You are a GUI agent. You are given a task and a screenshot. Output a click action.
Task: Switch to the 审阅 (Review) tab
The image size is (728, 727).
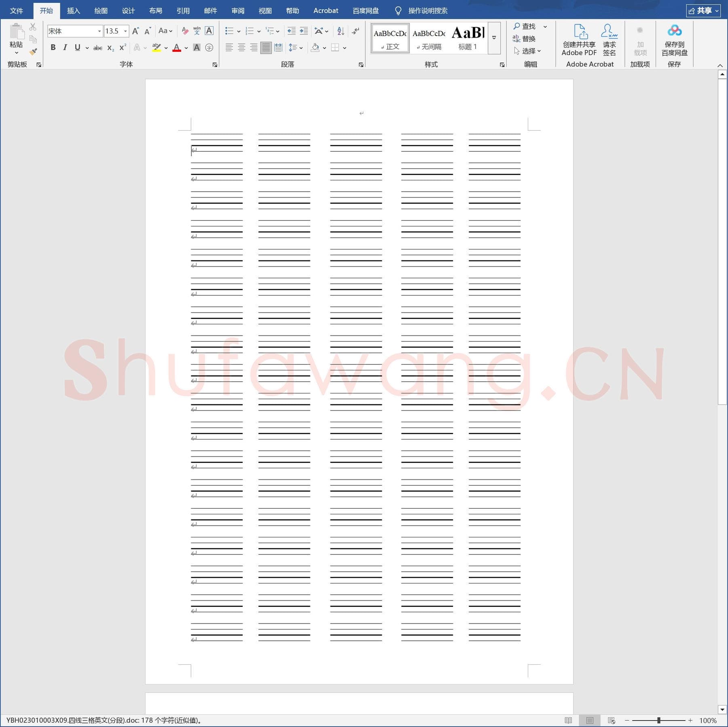(238, 11)
